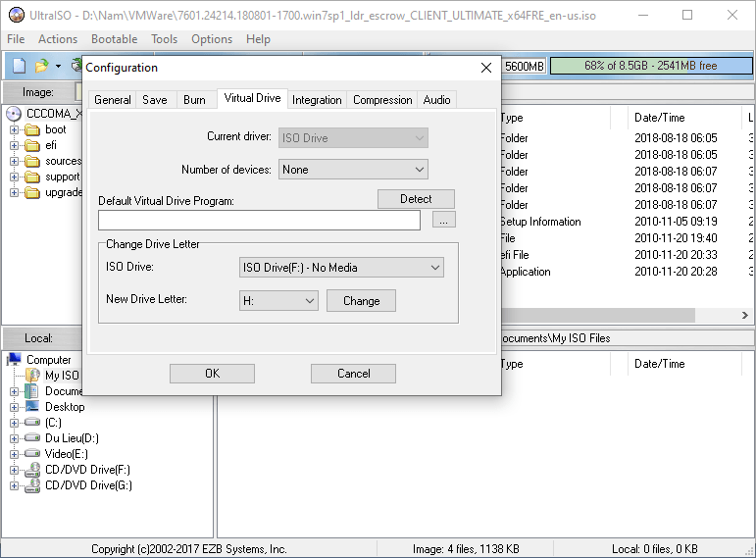Select the CCCOMA disc icon in image tree

[14, 114]
